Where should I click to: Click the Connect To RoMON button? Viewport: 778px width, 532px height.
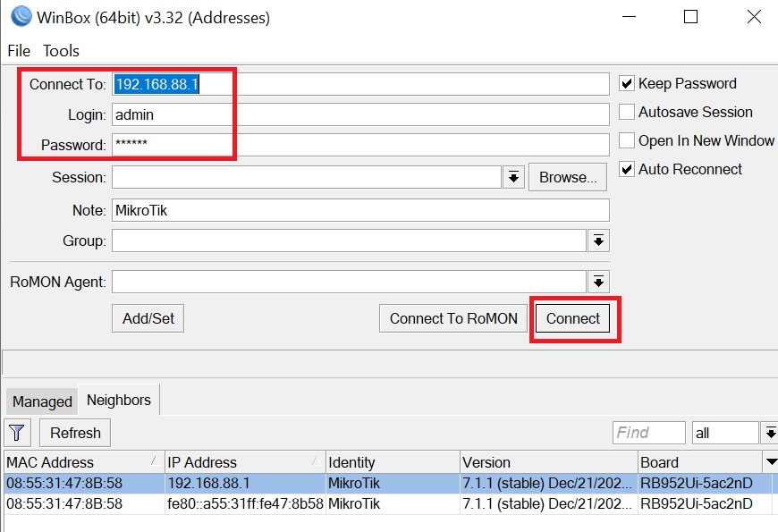pos(453,318)
